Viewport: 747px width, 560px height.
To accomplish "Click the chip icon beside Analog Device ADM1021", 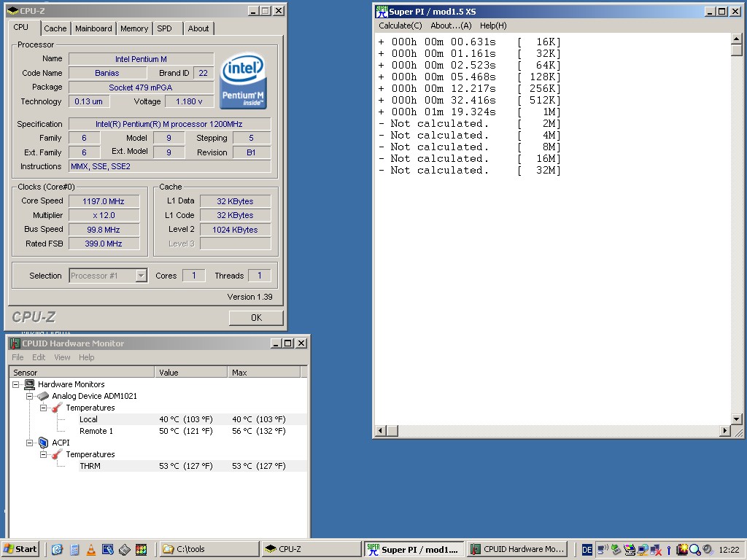I will click(43, 396).
